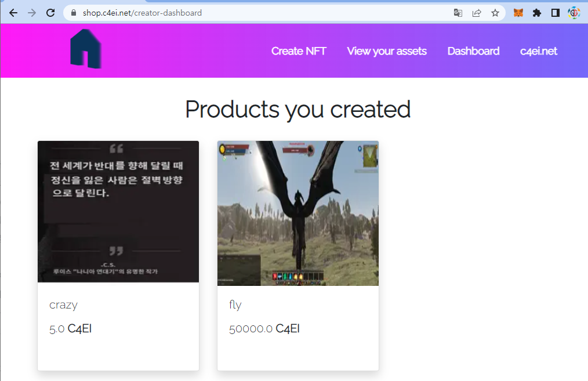Open the MetaMask fox extension
Viewport: 588px width, 381px height.
(518, 13)
